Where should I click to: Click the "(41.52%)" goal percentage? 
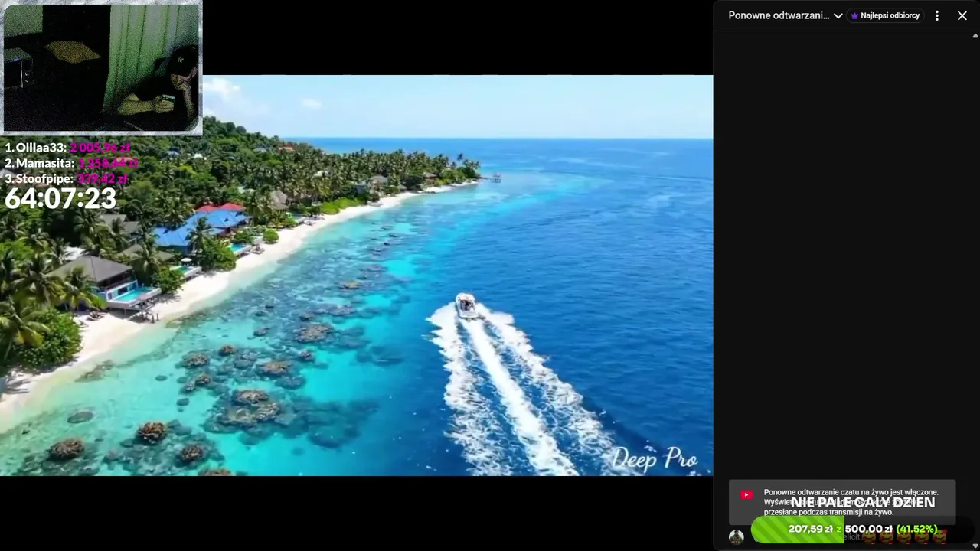point(916,529)
